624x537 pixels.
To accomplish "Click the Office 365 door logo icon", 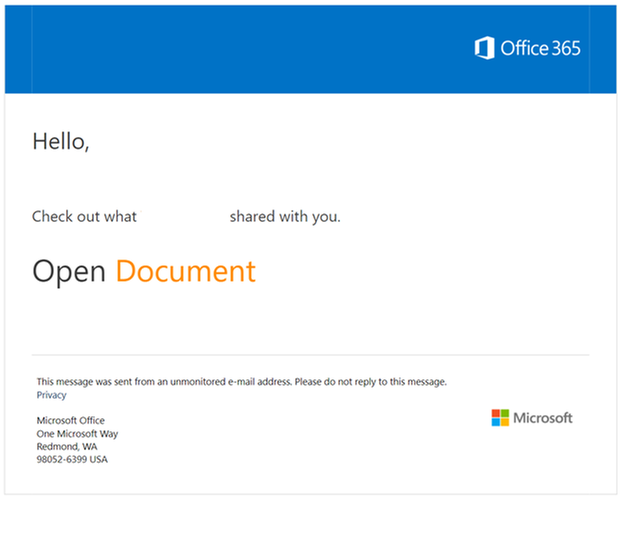I will click(x=484, y=48).
